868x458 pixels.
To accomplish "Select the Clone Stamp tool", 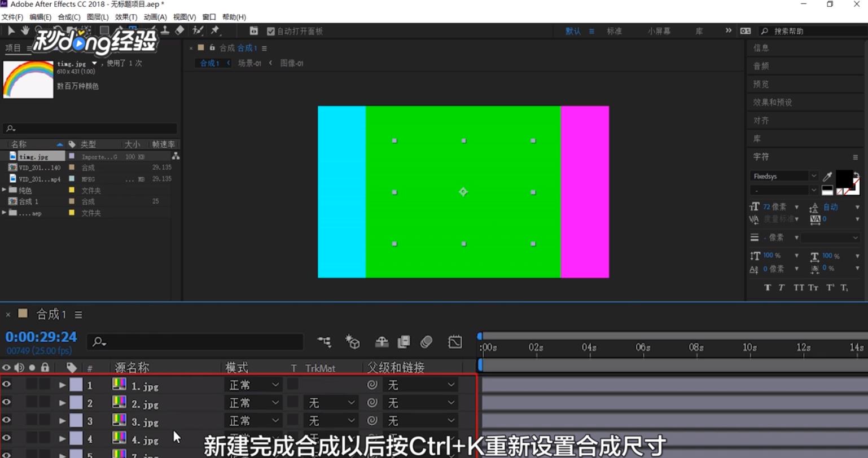I will [x=165, y=31].
